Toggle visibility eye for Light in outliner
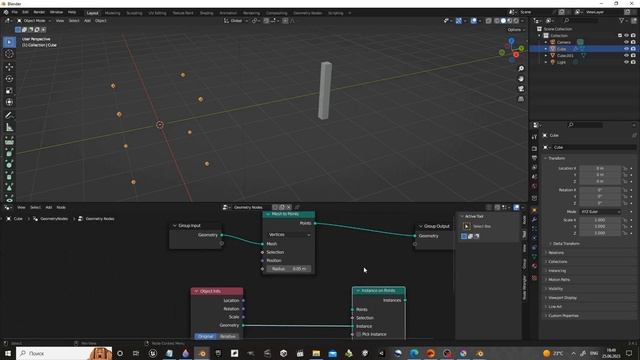This screenshot has width=640, height=360. coord(626,62)
